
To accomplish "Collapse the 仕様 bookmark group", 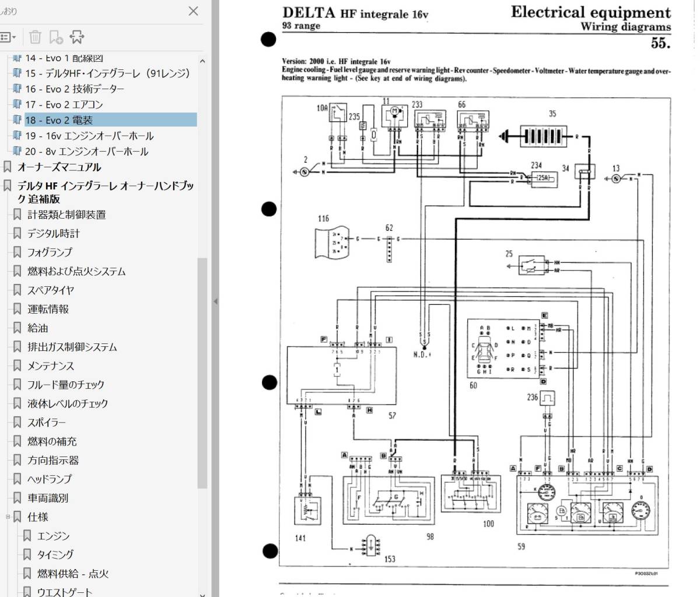I will click(8, 517).
